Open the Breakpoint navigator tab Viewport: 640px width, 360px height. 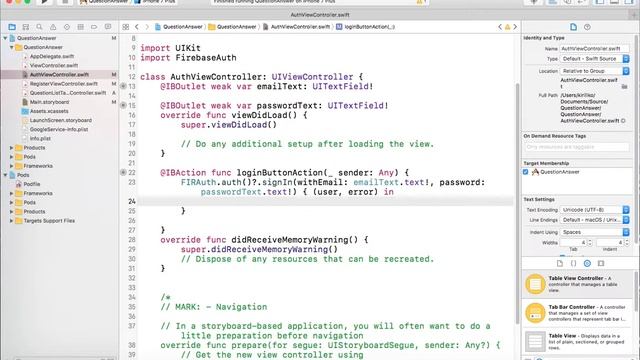[x=94, y=27]
